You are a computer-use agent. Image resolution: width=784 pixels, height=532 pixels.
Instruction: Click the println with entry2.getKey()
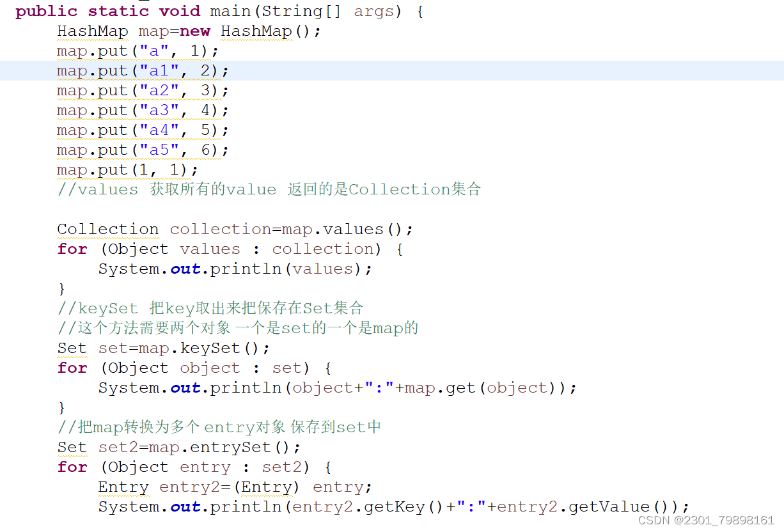394,506
